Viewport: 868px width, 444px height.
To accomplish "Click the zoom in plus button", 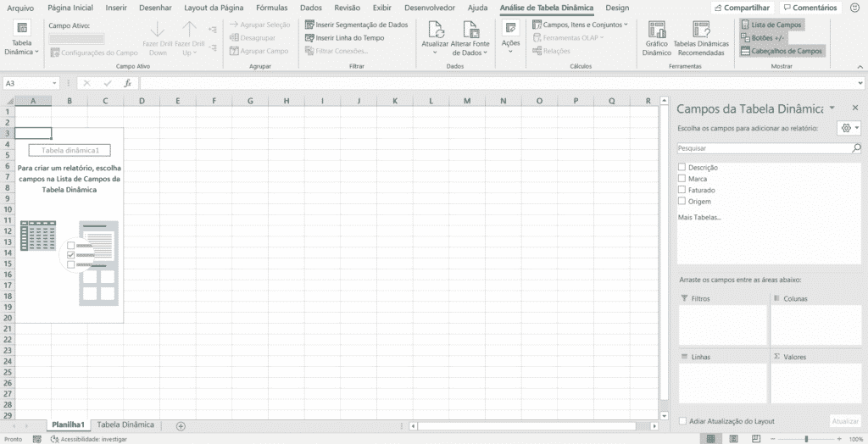I will (x=839, y=438).
